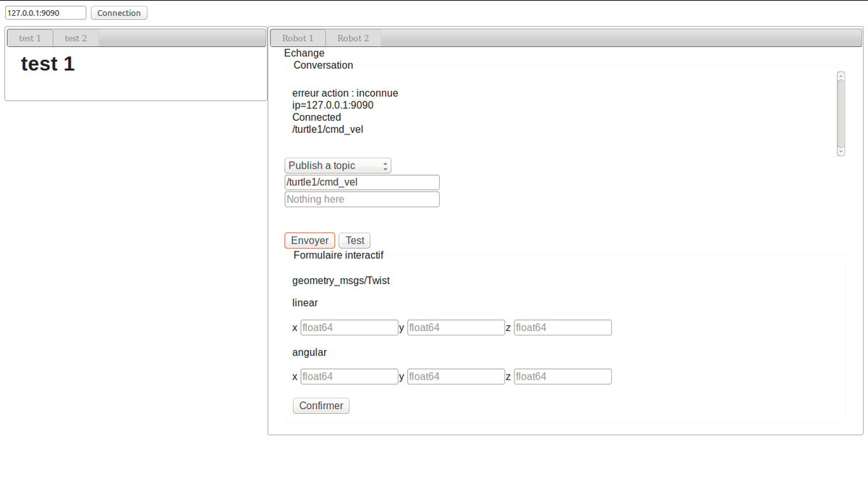The image size is (868, 488).
Task: Click the Test button beside Envoyer
Action: pyautogui.click(x=354, y=241)
